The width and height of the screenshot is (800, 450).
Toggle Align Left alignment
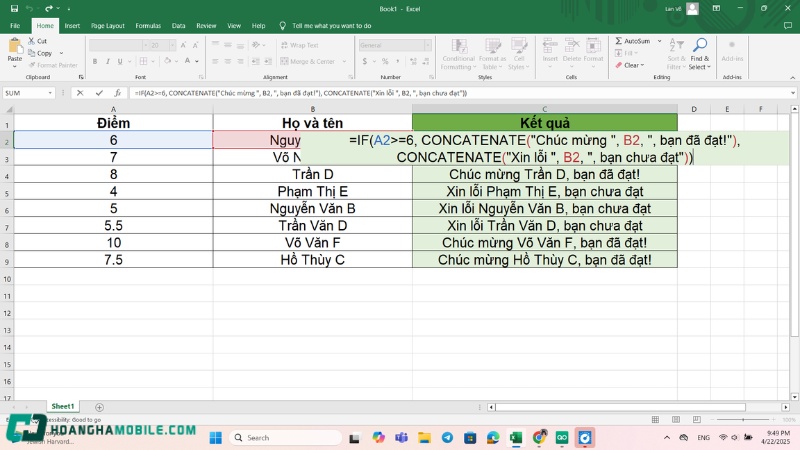point(215,61)
